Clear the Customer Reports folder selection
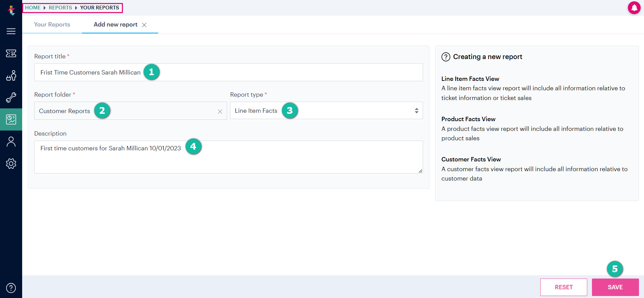644x298 pixels. point(220,111)
